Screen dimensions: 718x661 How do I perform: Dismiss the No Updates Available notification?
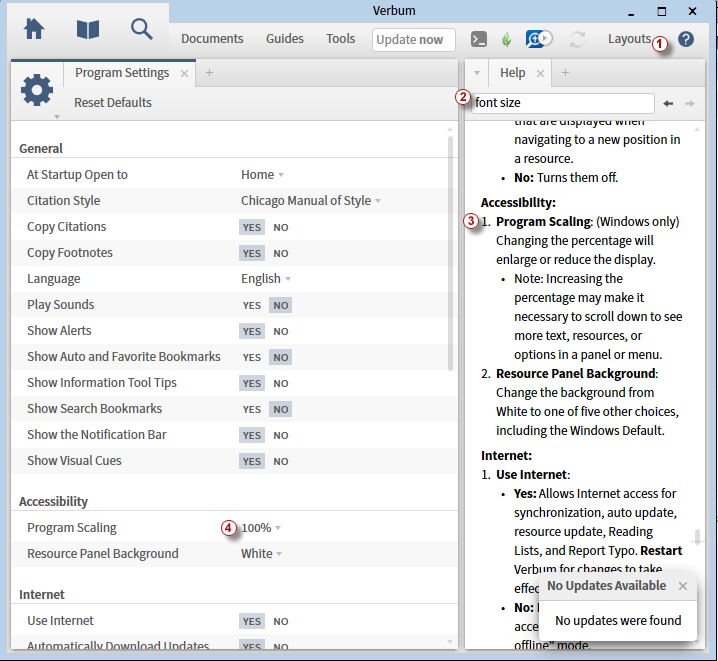pos(683,586)
